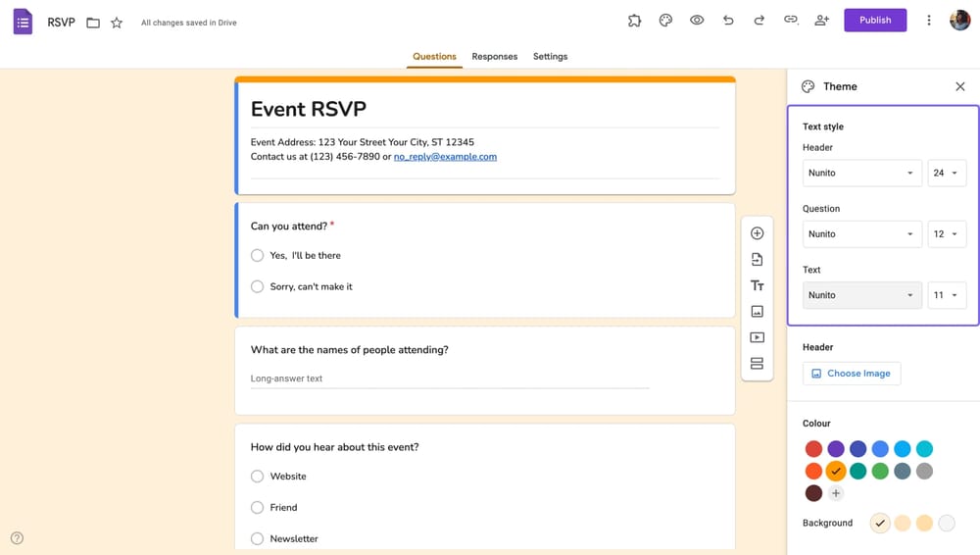Add a title and description block
The image size is (980, 555).
coord(757,285)
